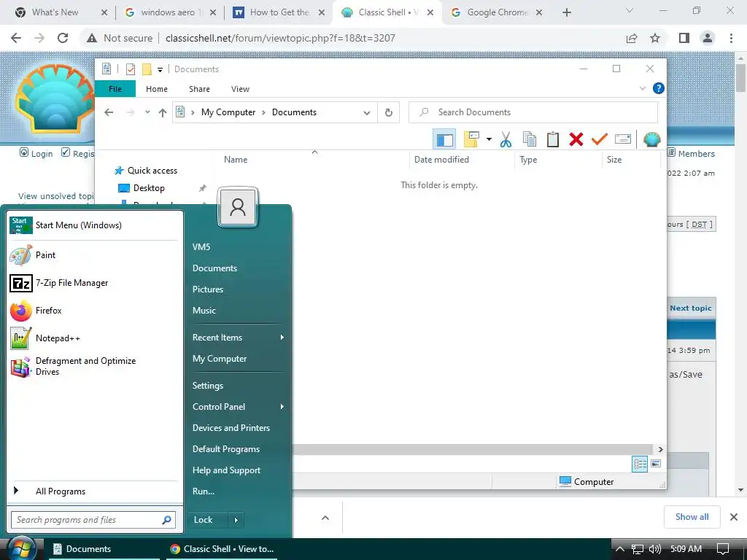The width and height of the screenshot is (747, 560).
Task: Open recent locations dropdown in Explorer
Action: pyautogui.click(x=147, y=112)
